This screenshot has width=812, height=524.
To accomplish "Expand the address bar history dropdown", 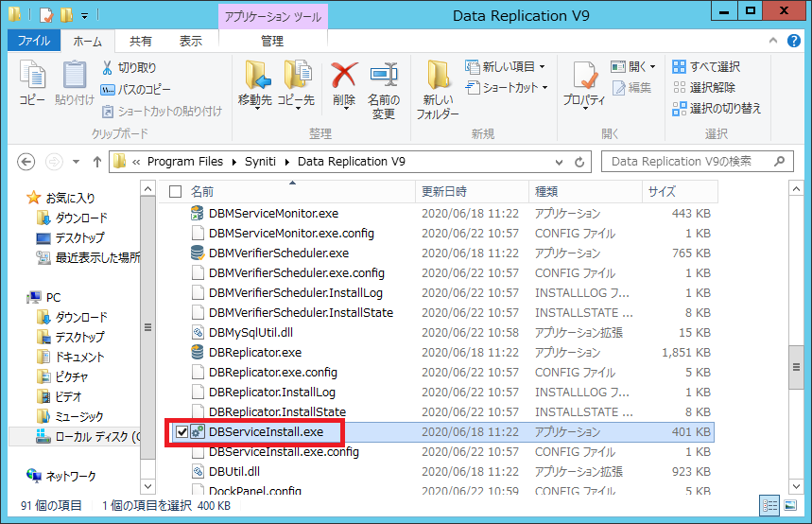I will point(559,163).
